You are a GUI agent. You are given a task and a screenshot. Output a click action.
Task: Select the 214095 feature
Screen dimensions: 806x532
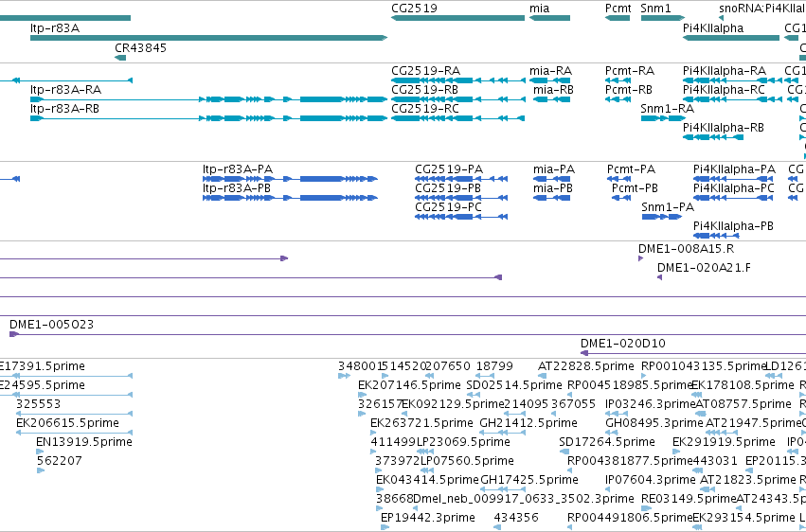[x=514, y=414]
